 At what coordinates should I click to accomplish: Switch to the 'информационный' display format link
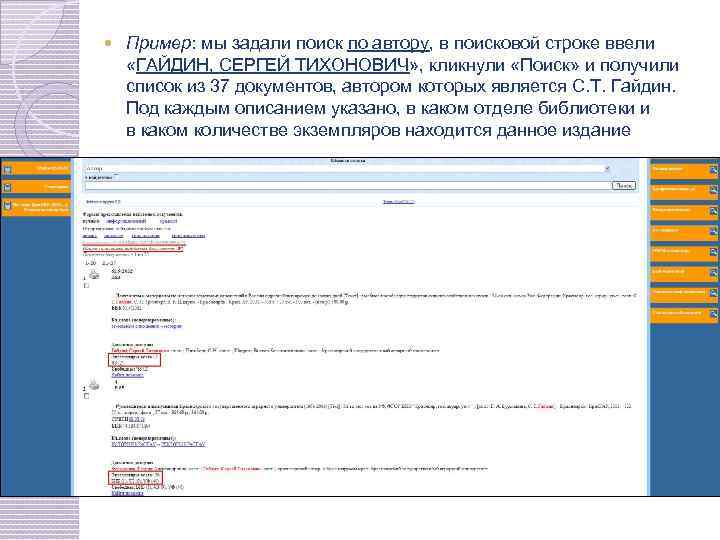(x=126, y=221)
